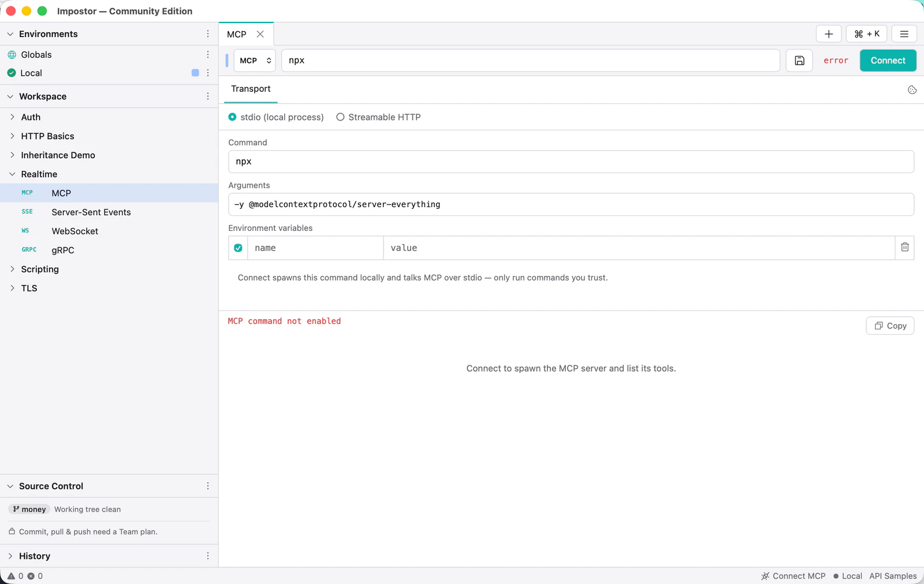Click the environment variable name field

point(315,248)
